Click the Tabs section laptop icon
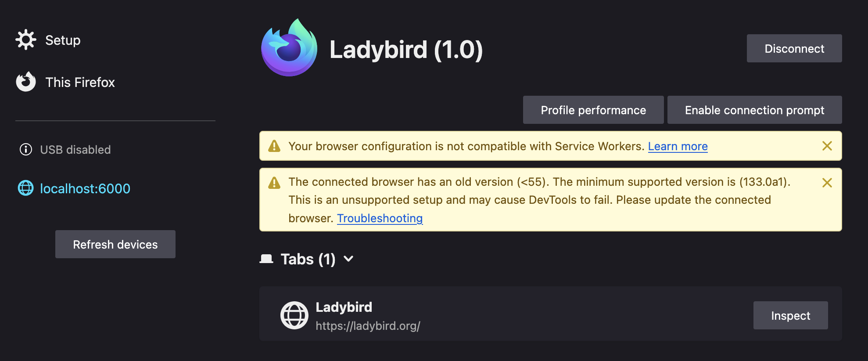 [x=266, y=259]
